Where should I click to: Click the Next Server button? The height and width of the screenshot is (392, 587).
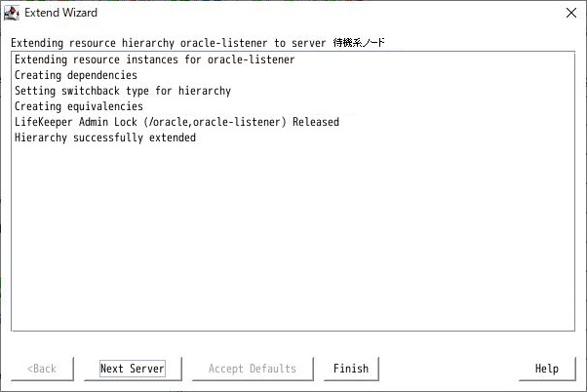(133, 369)
